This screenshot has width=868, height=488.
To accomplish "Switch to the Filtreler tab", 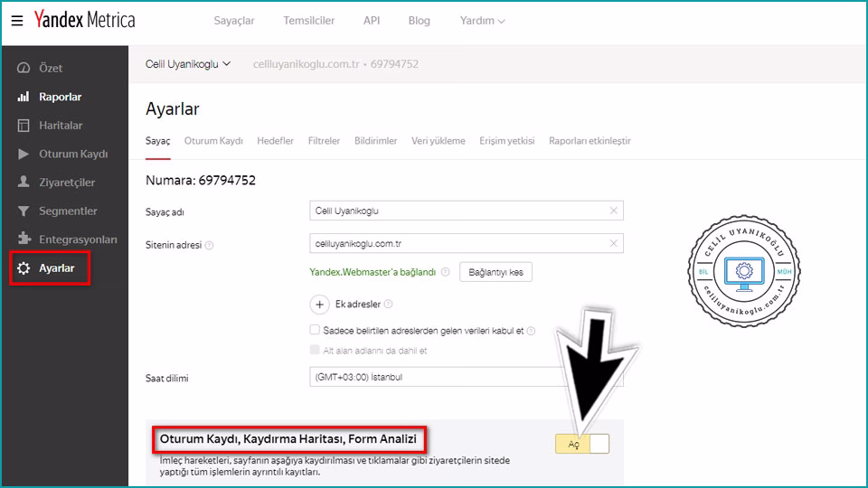I will click(x=324, y=141).
